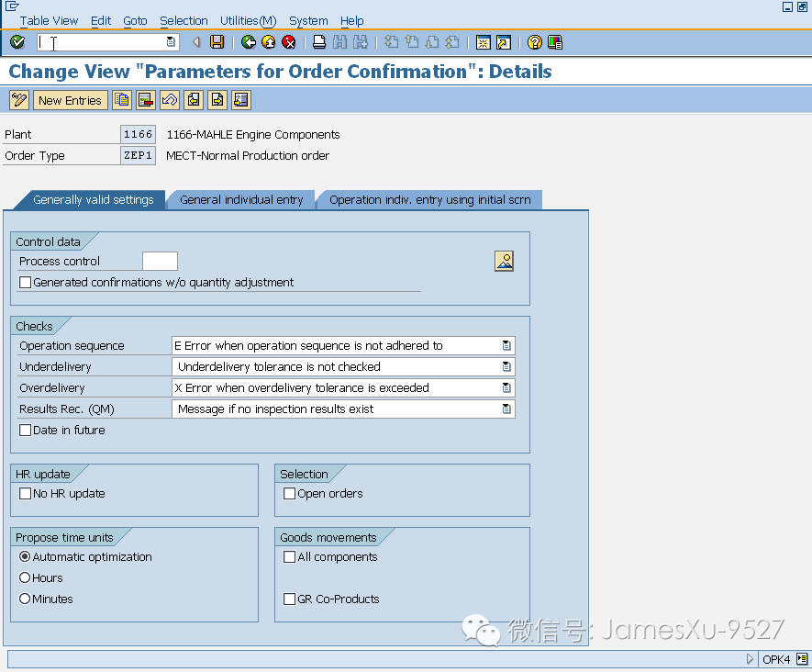Enable Generated confirmations w/o quantity adjustment

coord(25,283)
